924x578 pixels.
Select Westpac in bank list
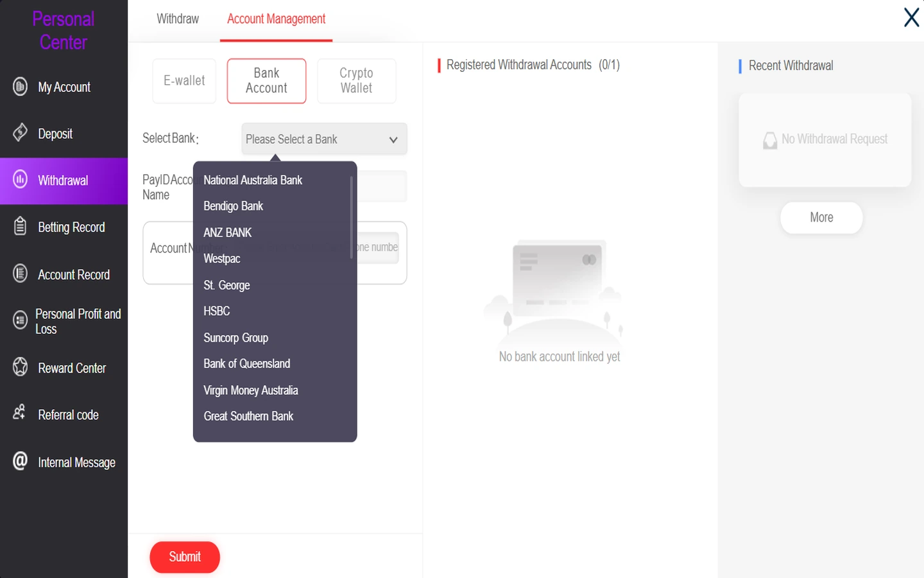(x=221, y=259)
